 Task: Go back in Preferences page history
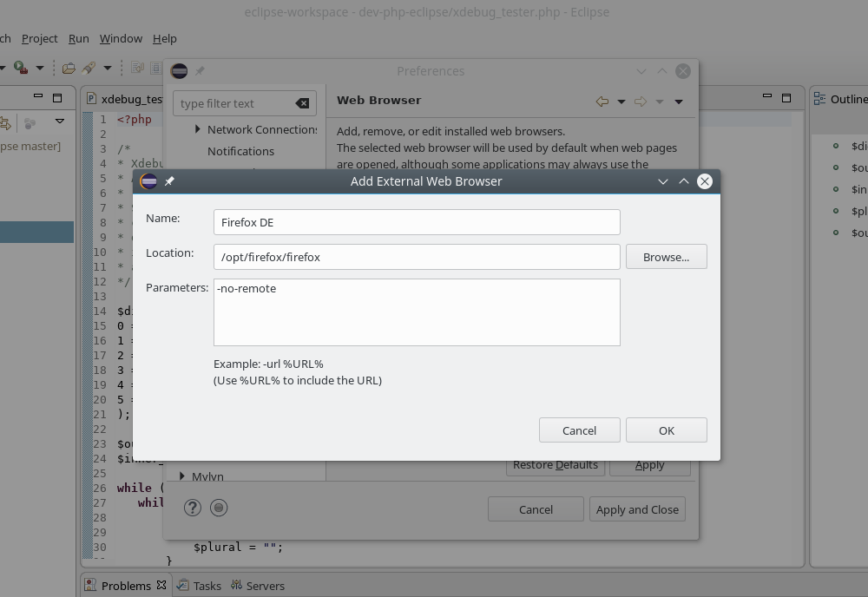[602, 102]
